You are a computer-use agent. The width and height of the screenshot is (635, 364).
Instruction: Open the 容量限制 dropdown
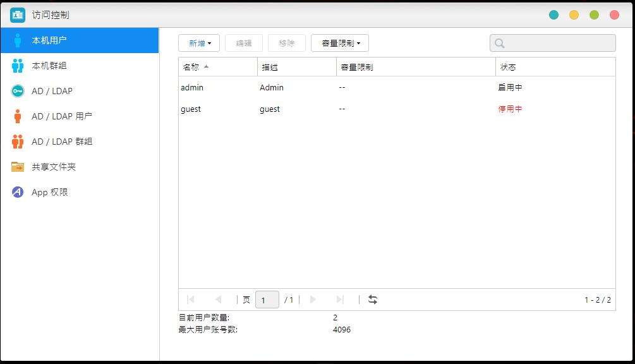point(338,42)
